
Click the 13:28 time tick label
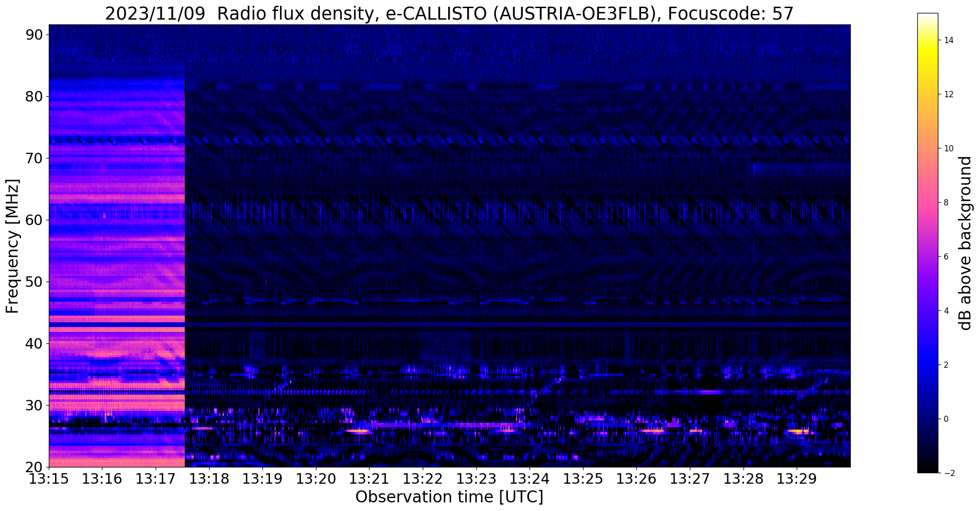pyautogui.click(x=743, y=479)
